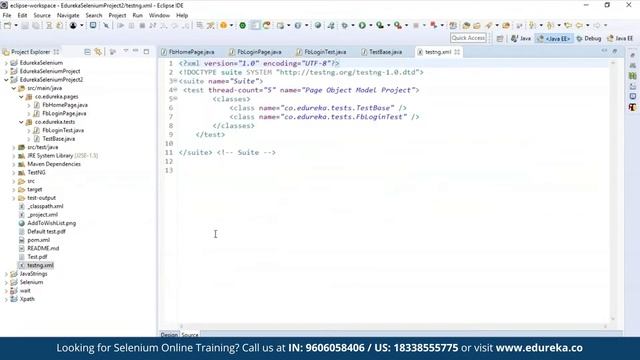
Task: Open the Project Explorer view menu
Action: (x=126, y=51)
